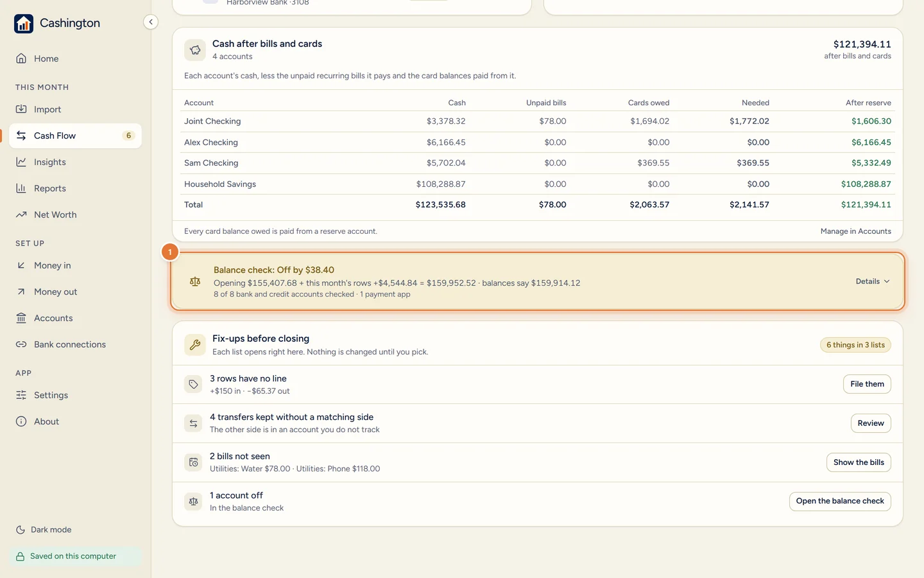Click the calendar icon on 2 bills not seen
924x578 pixels.
[x=193, y=462]
